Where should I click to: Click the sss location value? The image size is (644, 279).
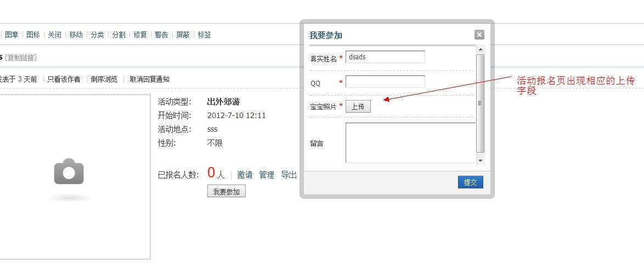pyautogui.click(x=212, y=130)
